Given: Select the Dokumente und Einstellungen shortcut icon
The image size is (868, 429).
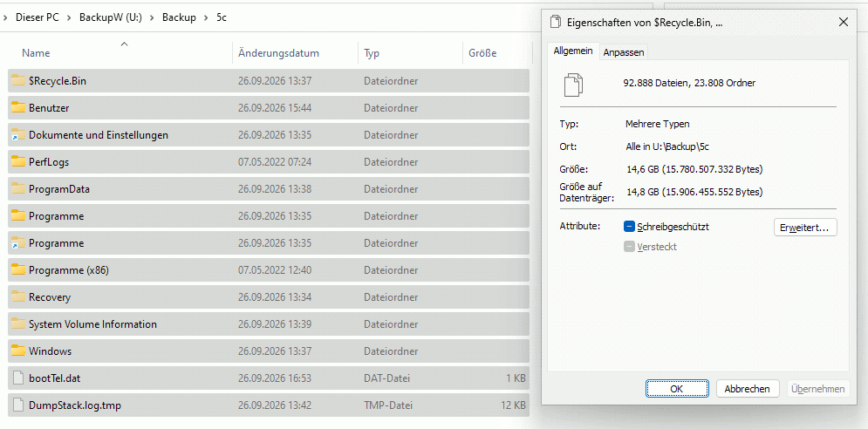Looking at the screenshot, I should point(19,135).
